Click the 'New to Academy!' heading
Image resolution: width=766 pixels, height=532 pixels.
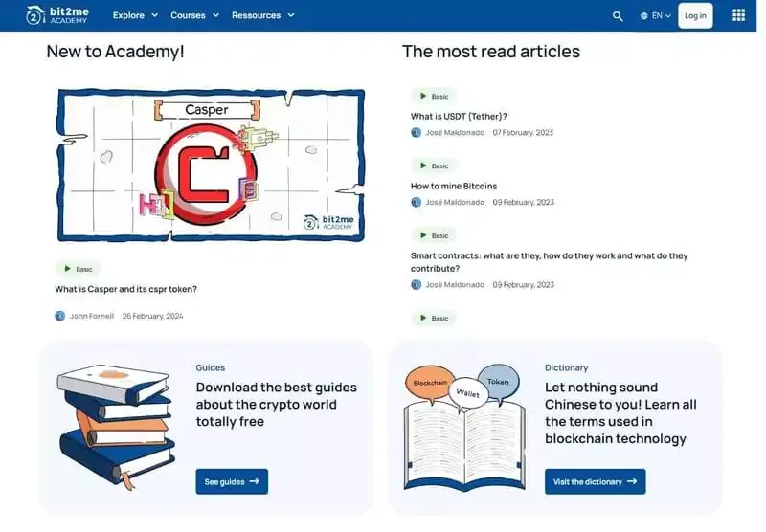(115, 52)
